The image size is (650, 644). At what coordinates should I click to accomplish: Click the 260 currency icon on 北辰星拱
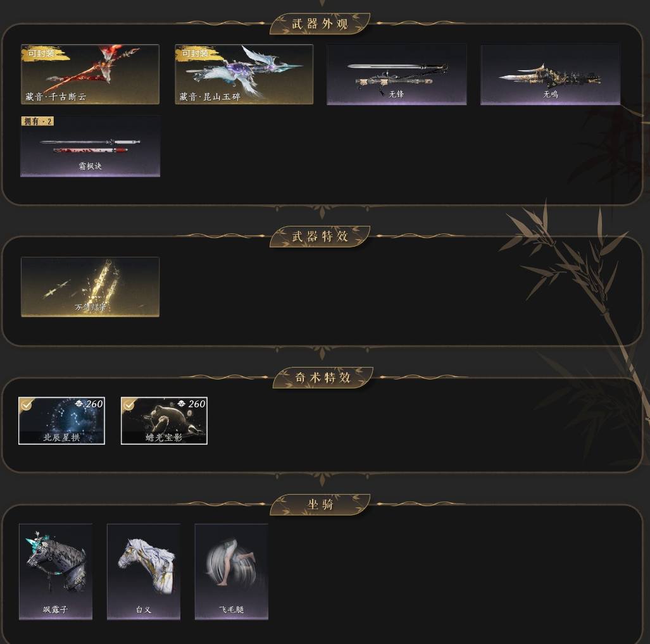point(78,404)
